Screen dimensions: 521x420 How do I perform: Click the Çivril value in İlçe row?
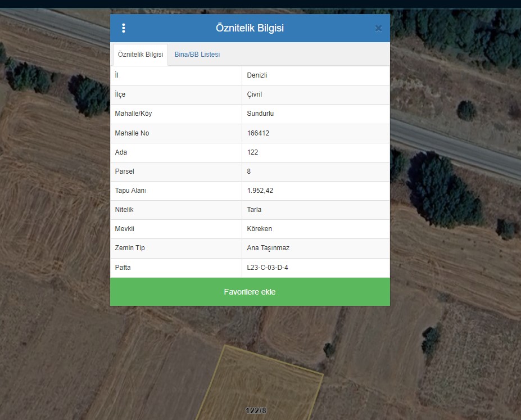(255, 94)
